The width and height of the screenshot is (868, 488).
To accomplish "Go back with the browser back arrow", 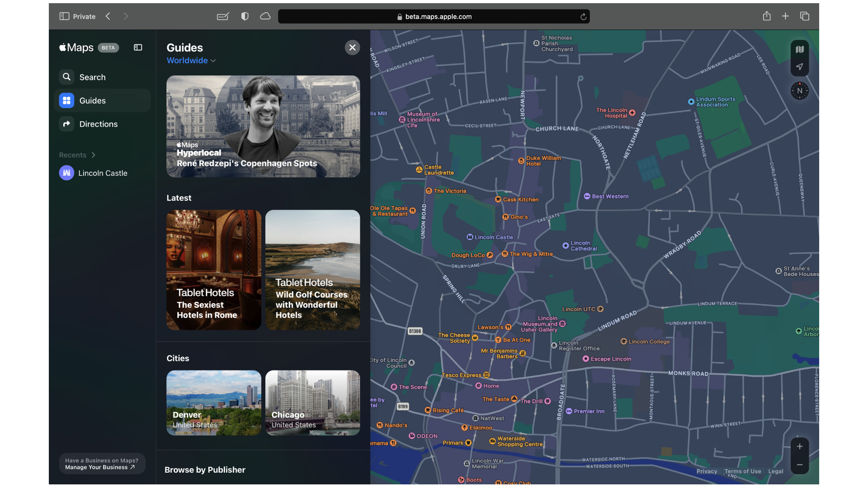I will point(108,16).
